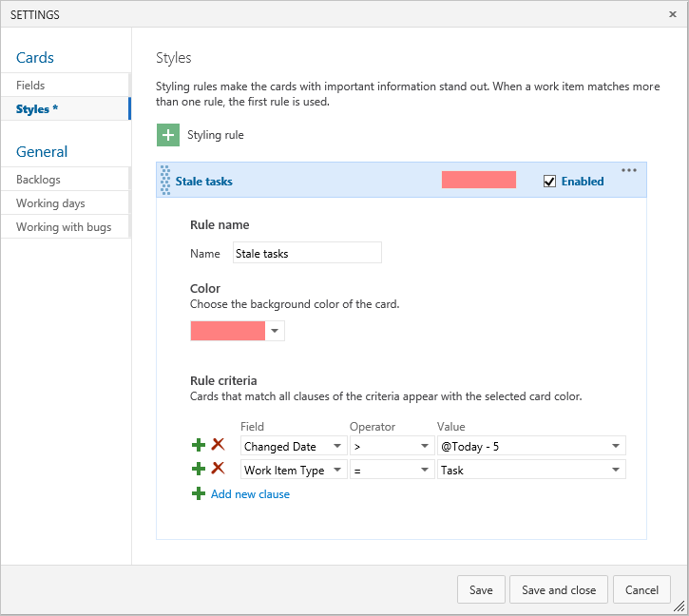Expand the operator dropdown showing greater than
689x616 pixels.
point(392,446)
